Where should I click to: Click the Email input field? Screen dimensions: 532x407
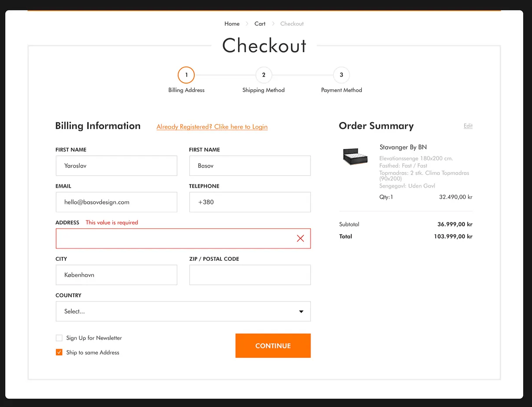(x=116, y=202)
